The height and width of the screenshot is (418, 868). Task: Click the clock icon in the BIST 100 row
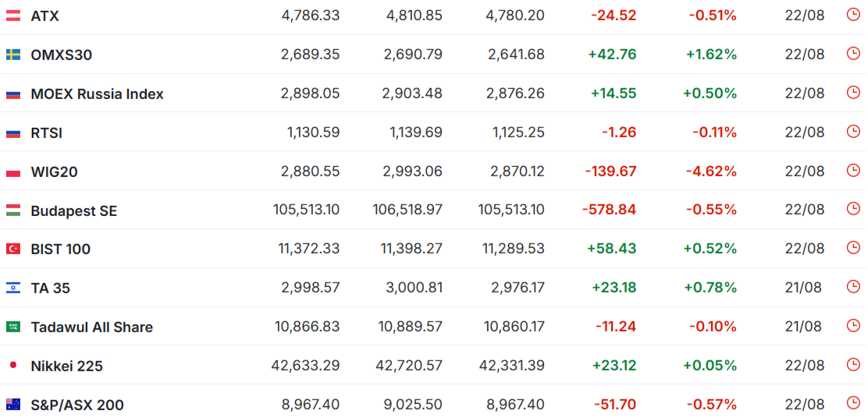pyautogui.click(x=853, y=248)
